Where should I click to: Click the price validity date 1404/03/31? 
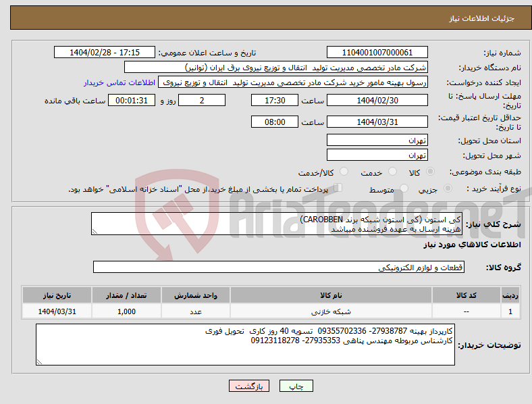[x=377, y=122]
